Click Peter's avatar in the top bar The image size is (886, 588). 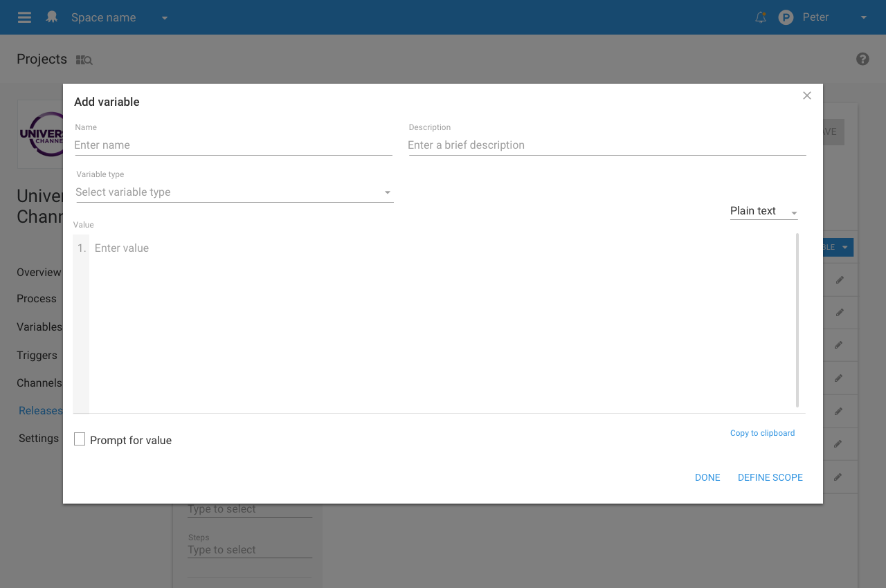(786, 17)
